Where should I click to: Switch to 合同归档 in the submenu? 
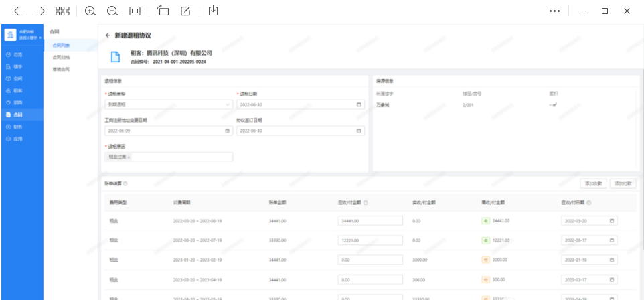pyautogui.click(x=61, y=58)
